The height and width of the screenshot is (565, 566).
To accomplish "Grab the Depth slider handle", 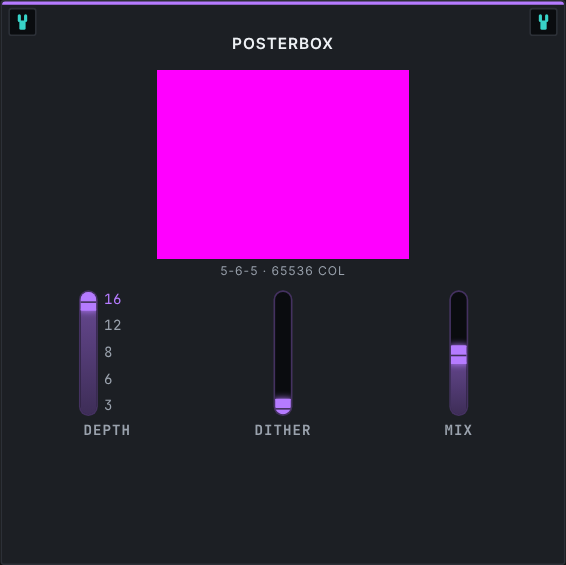I will point(88,302).
